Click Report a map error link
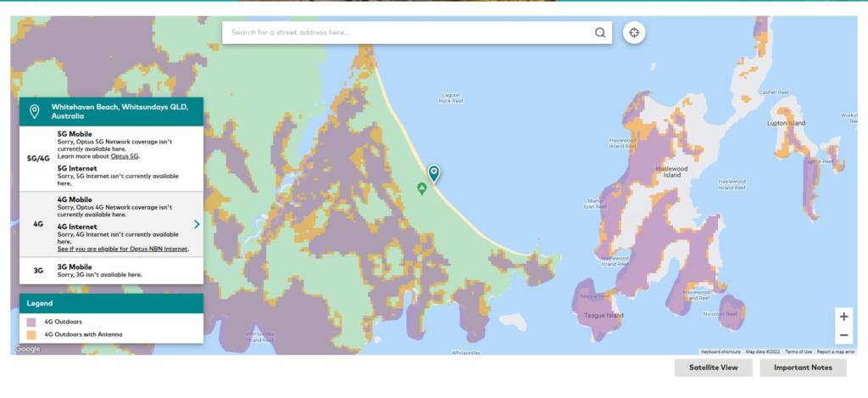The width and height of the screenshot is (868, 398). pos(835,351)
